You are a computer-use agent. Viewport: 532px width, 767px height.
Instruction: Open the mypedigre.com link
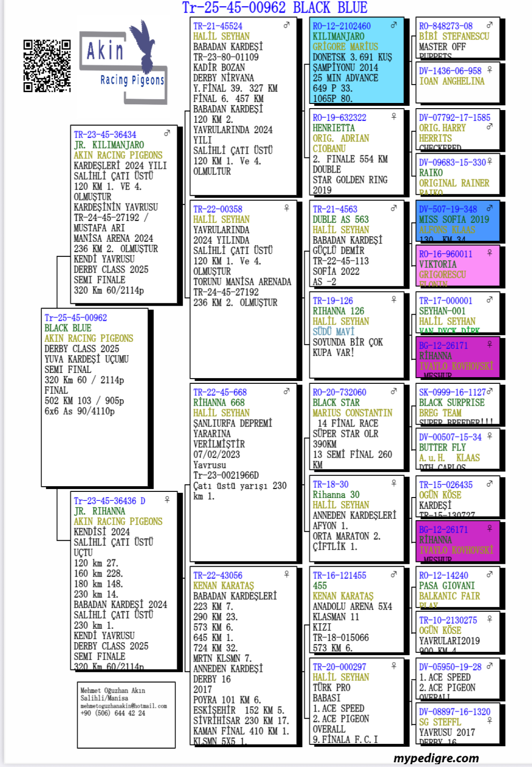[x=436, y=758]
